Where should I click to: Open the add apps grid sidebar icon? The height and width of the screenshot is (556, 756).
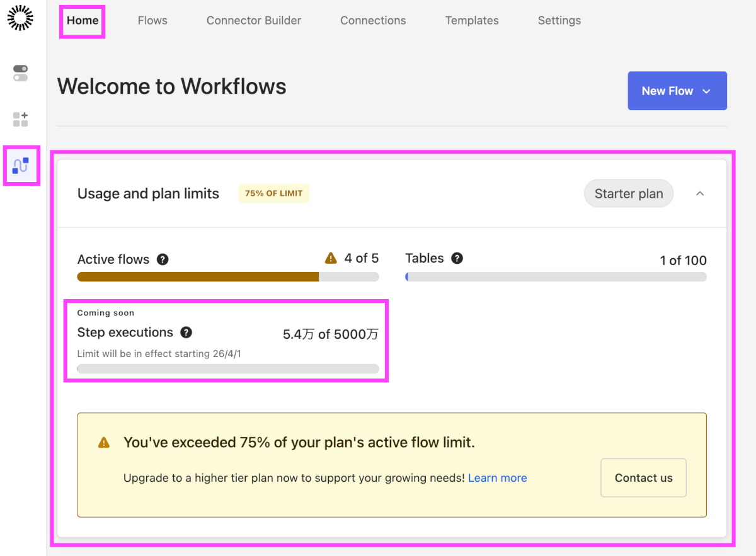tap(21, 119)
